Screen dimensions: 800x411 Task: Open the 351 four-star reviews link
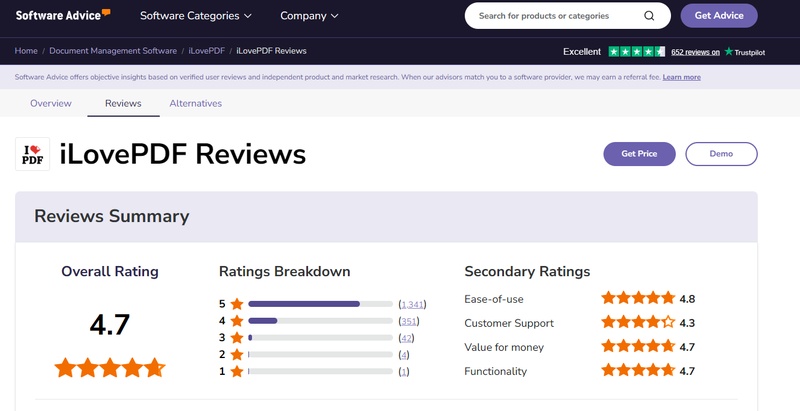click(x=409, y=322)
